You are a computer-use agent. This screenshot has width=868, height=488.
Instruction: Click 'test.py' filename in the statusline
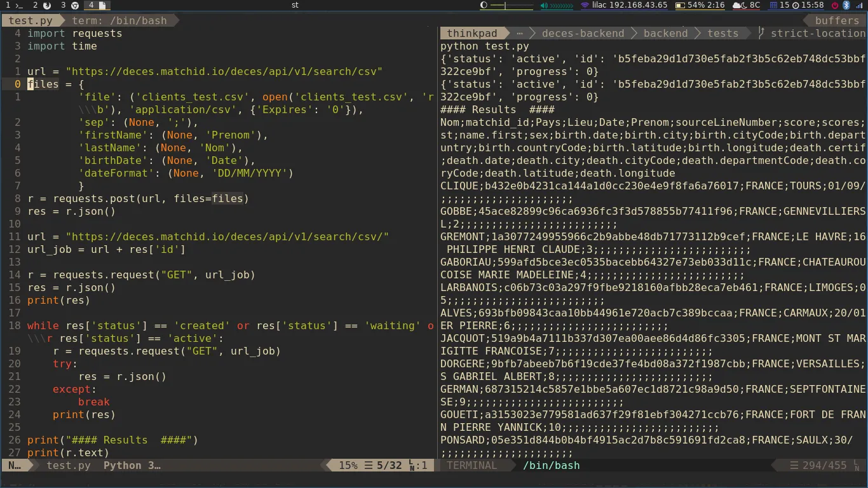[68, 465]
